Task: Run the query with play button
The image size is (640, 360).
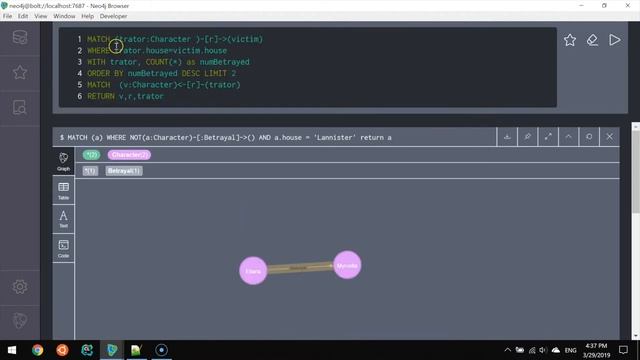Action: (x=615, y=40)
